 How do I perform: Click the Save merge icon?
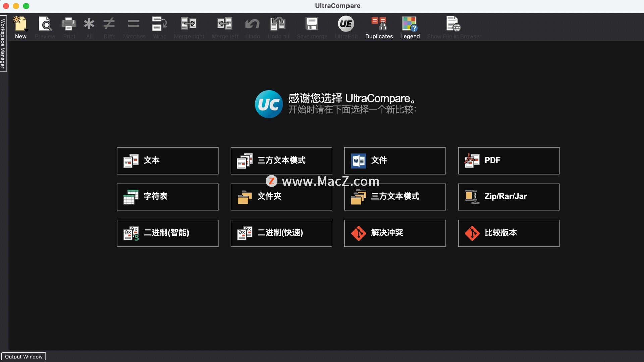tap(312, 24)
